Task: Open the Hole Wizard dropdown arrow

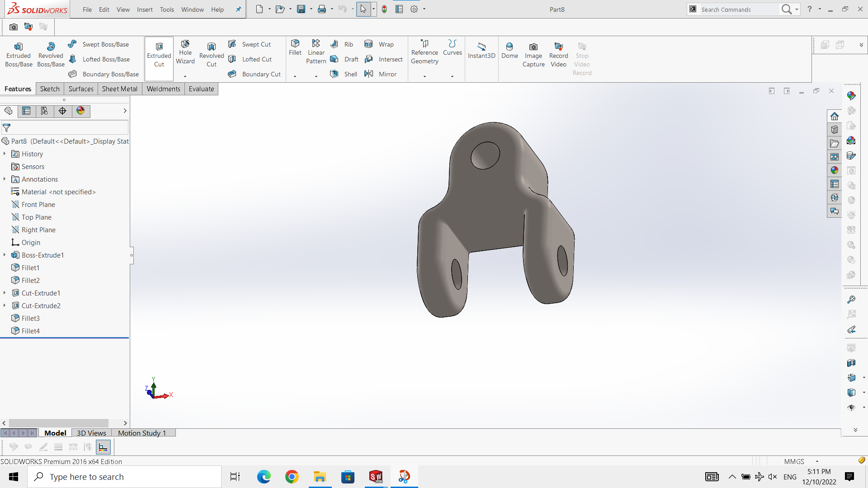Action: 185,76
